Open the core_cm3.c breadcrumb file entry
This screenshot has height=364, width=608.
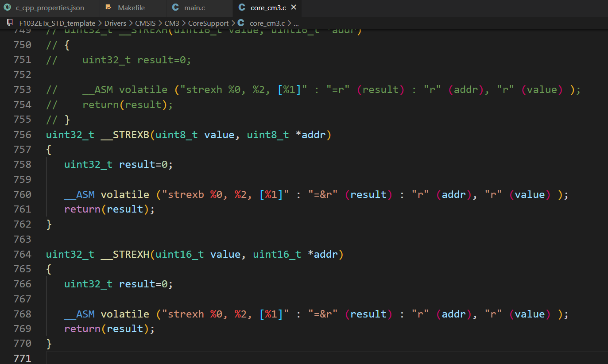coord(267,23)
